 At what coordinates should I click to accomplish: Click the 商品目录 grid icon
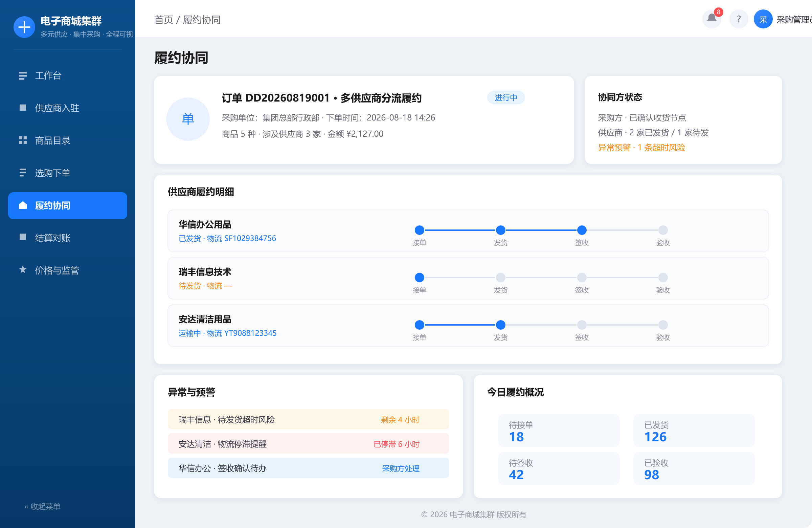[23, 140]
